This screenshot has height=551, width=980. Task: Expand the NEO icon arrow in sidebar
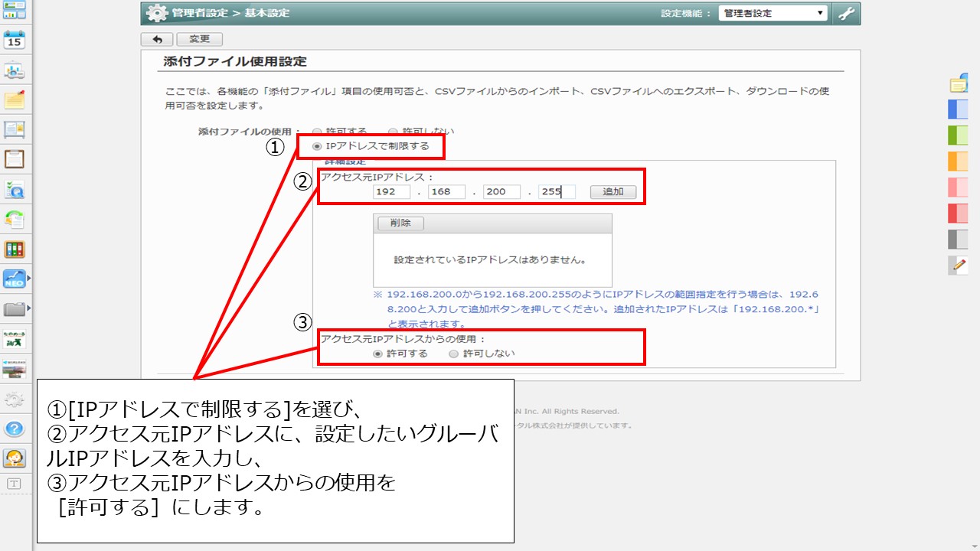30,279
